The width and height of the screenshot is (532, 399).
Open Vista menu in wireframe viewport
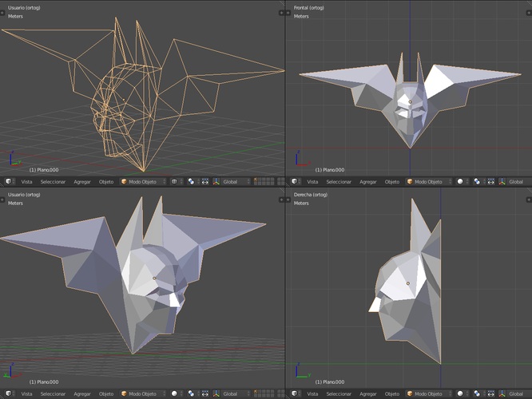click(x=27, y=182)
